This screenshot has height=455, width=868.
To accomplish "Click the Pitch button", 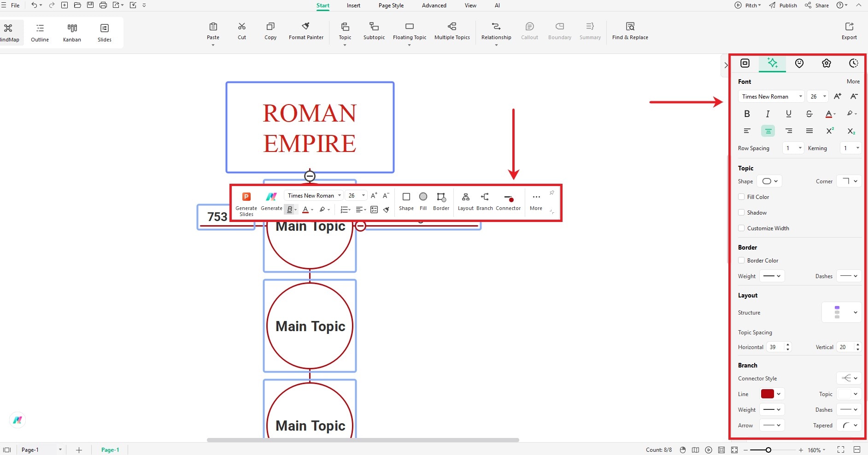I will 748,6.
